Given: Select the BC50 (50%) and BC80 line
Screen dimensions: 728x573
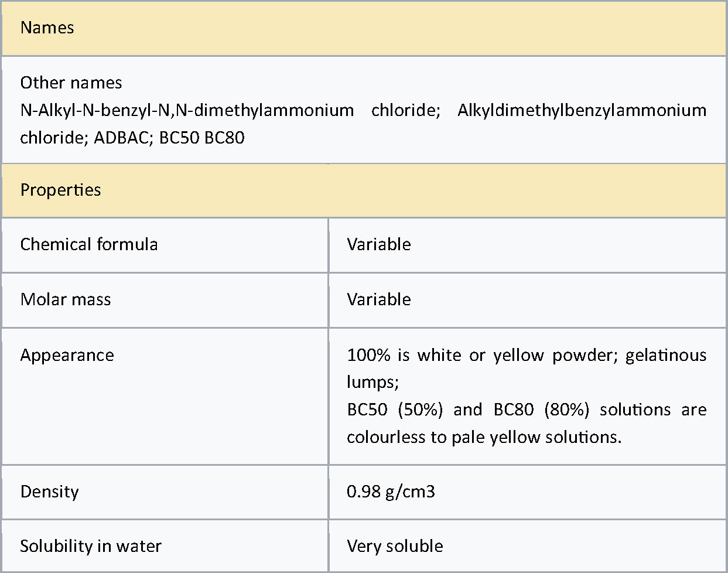Looking at the screenshot, I should [527, 410].
